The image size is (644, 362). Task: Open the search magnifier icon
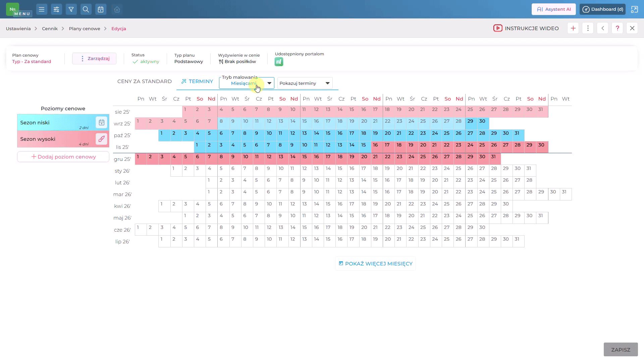[x=86, y=9]
